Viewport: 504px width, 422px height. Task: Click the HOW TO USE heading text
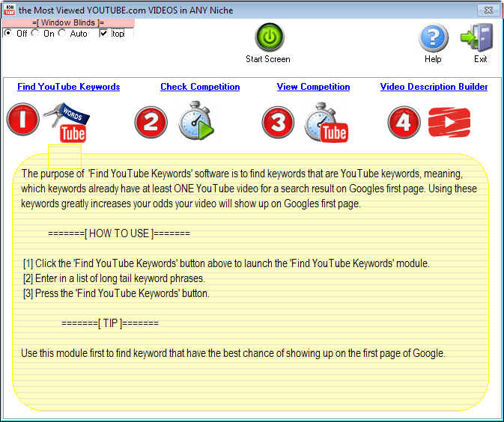(x=119, y=233)
